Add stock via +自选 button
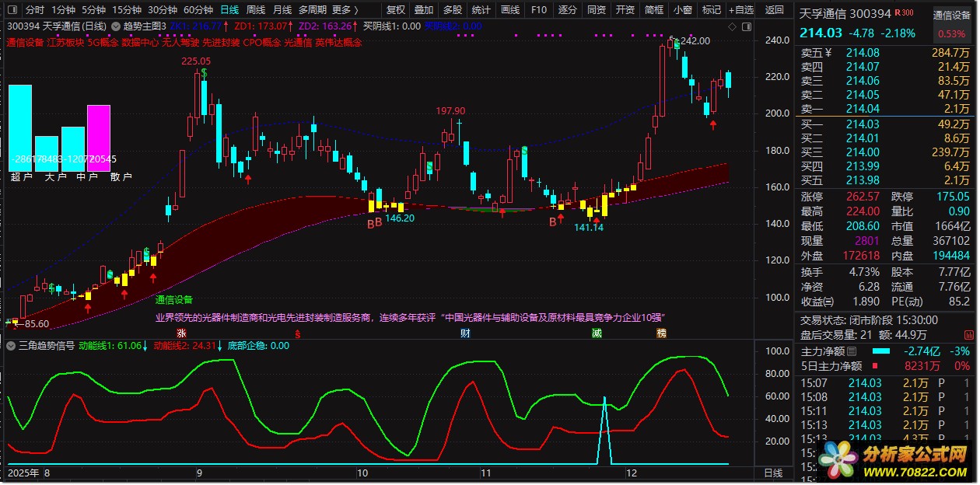Image resolution: width=980 pixels, height=485 pixels. (741, 10)
